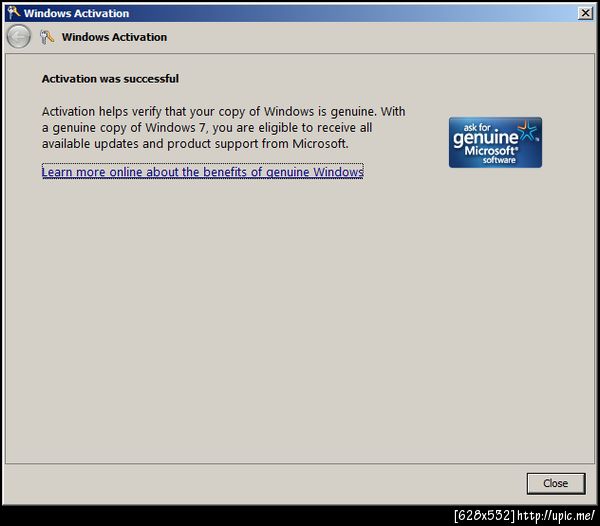Click the Close button
The height and width of the screenshot is (526, 600).
(556, 484)
